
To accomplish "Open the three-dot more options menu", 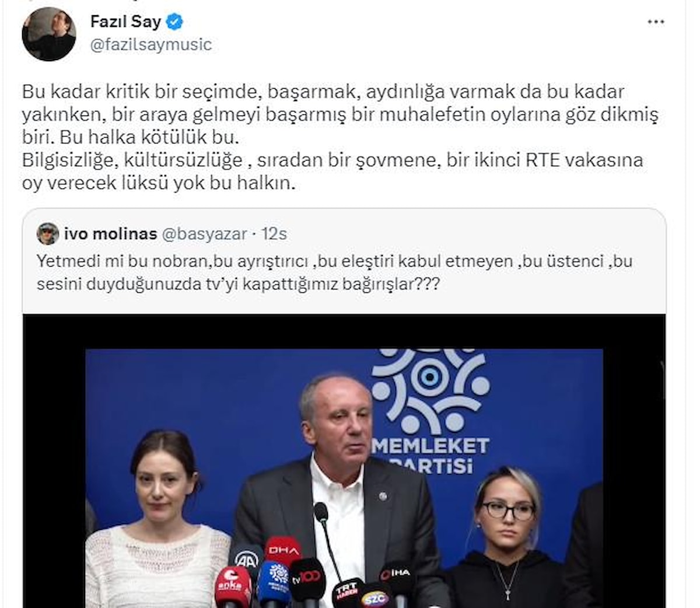I will coord(656,22).
